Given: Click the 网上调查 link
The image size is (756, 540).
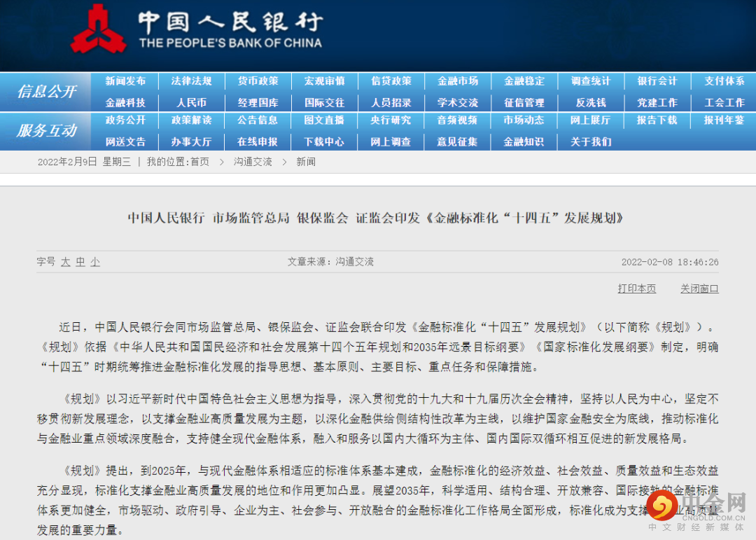Looking at the screenshot, I should click(391, 142).
